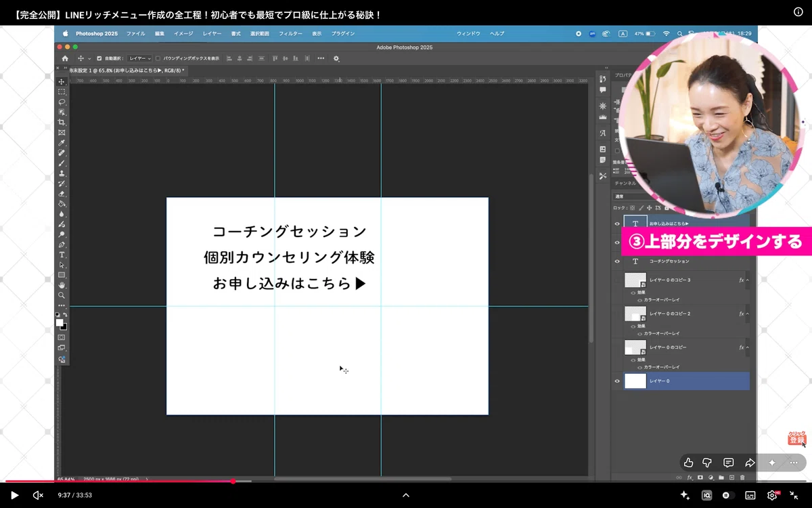Select the Object Selection tool

pos(62,112)
